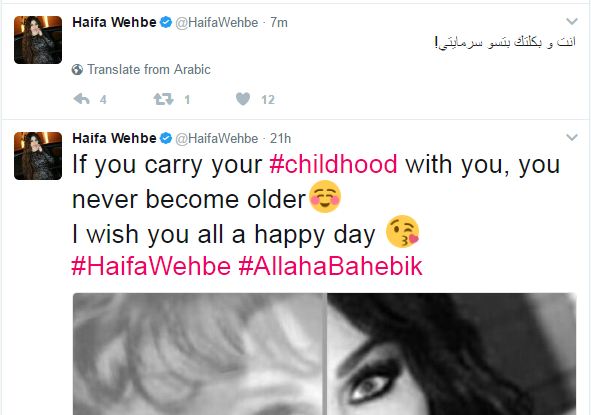Like the 7m tweet heart icon
The width and height of the screenshot is (591, 415).
[x=243, y=99]
